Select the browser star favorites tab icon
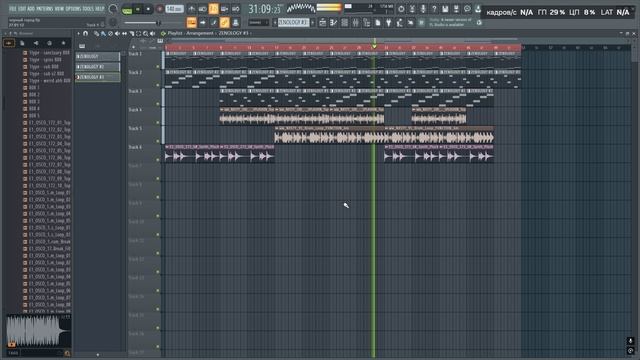The height and width of the screenshot is (360, 640). 63,43
